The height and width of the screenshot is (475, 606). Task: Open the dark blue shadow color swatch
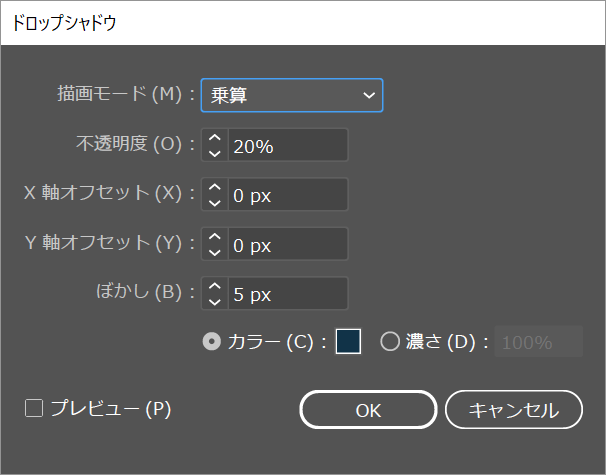pyautogui.click(x=348, y=341)
